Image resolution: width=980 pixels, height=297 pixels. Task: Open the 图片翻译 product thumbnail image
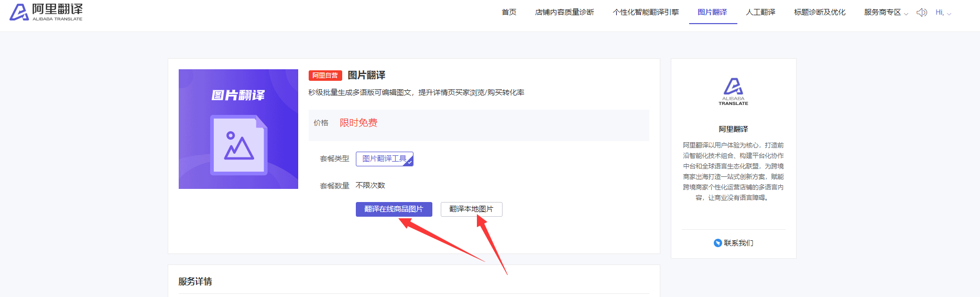point(238,129)
